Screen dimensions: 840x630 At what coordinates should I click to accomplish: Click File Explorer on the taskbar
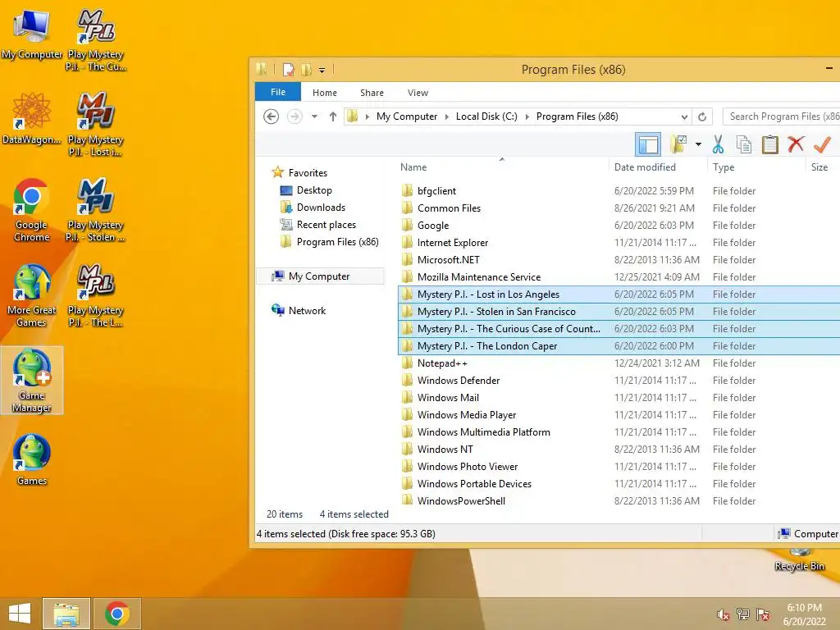tap(66, 614)
